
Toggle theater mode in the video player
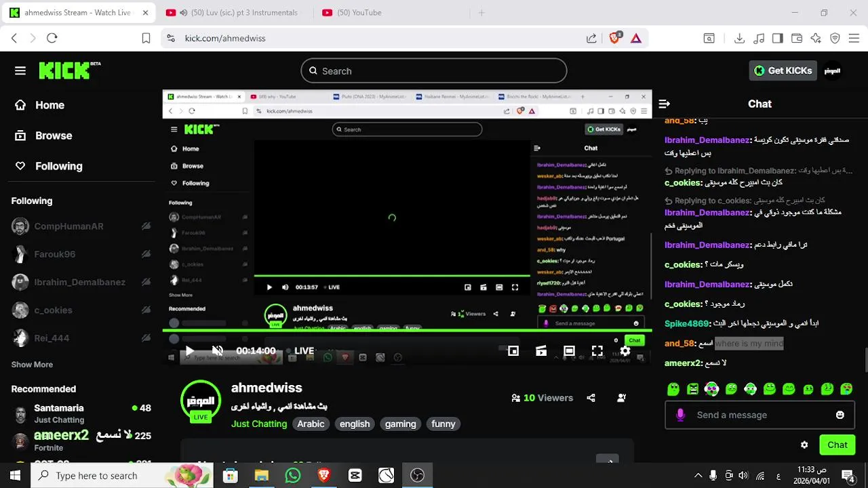pyautogui.click(x=569, y=351)
